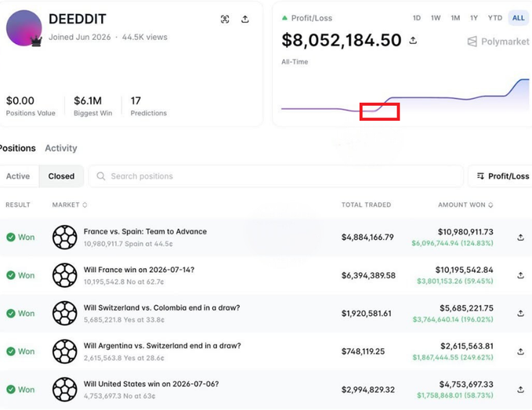Select the 1W time range
The width and height of the screenshot is (532, 410).
[436, 18]
